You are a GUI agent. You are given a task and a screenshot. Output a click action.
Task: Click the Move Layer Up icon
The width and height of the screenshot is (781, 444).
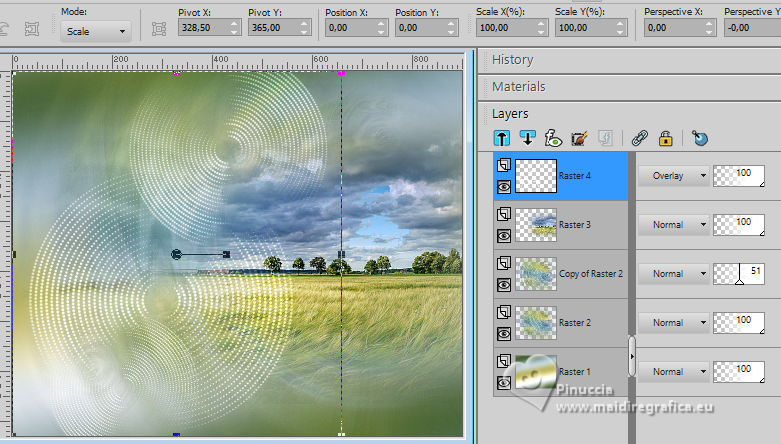[502, 139]
